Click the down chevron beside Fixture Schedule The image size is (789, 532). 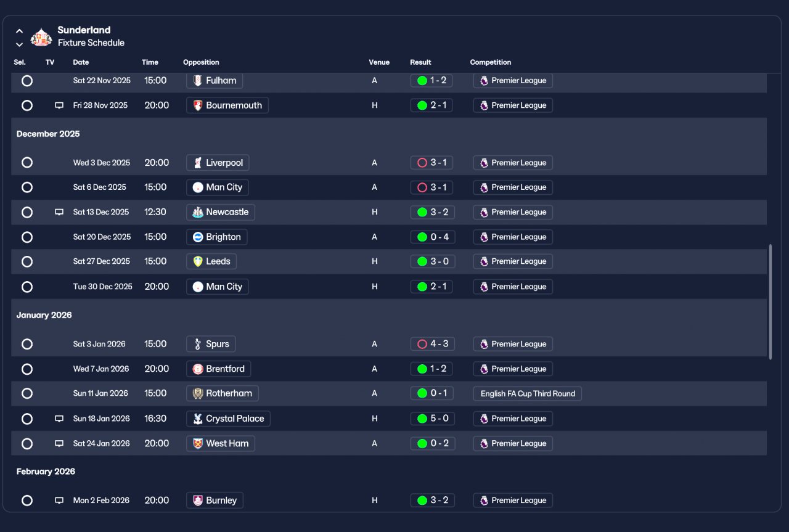pos(19,44)
